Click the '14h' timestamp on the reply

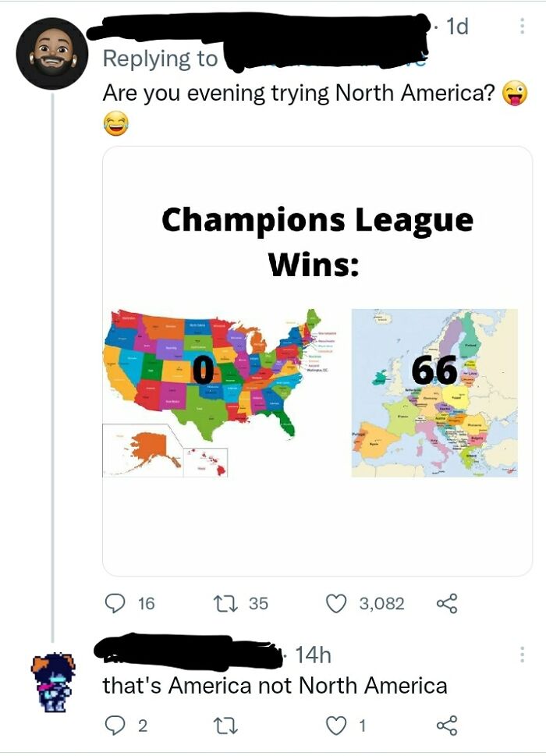click(313, 655)
